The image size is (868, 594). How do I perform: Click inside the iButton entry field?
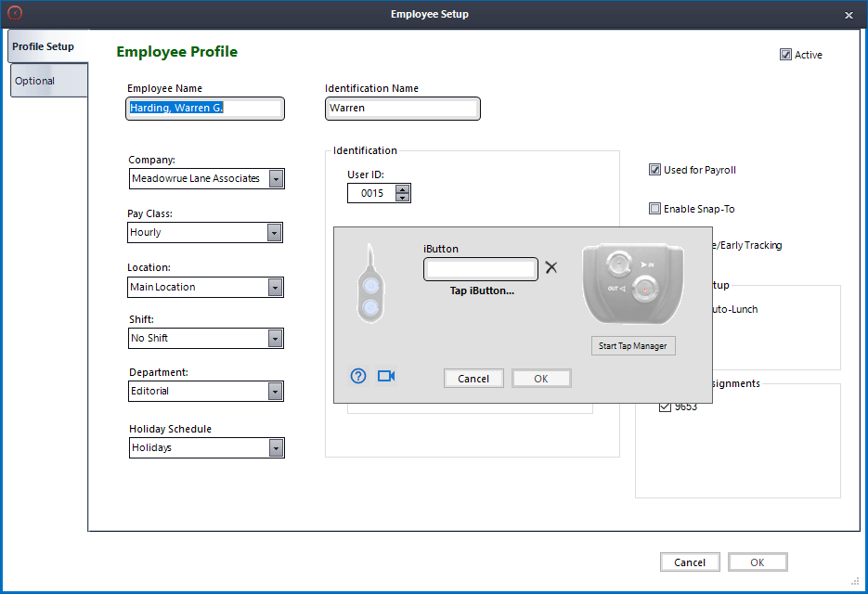pyautogui.click(x=480, y=268)
